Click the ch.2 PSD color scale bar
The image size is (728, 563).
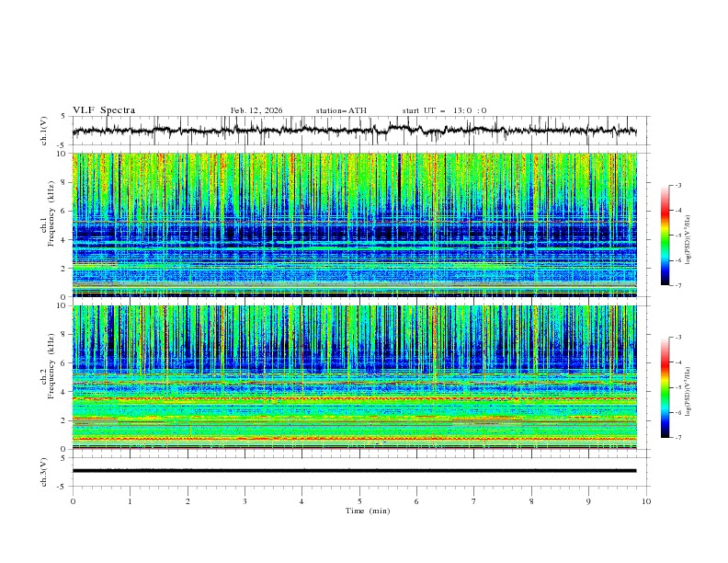[x=665, y=387]
